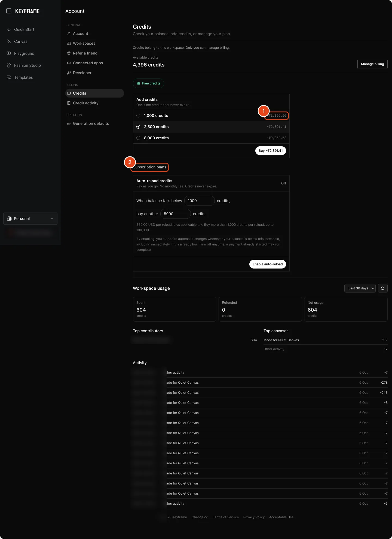Viewport: 392px width, 539px height.
Task: Click the Canvas nodes icon
Action: pos(9,41)
